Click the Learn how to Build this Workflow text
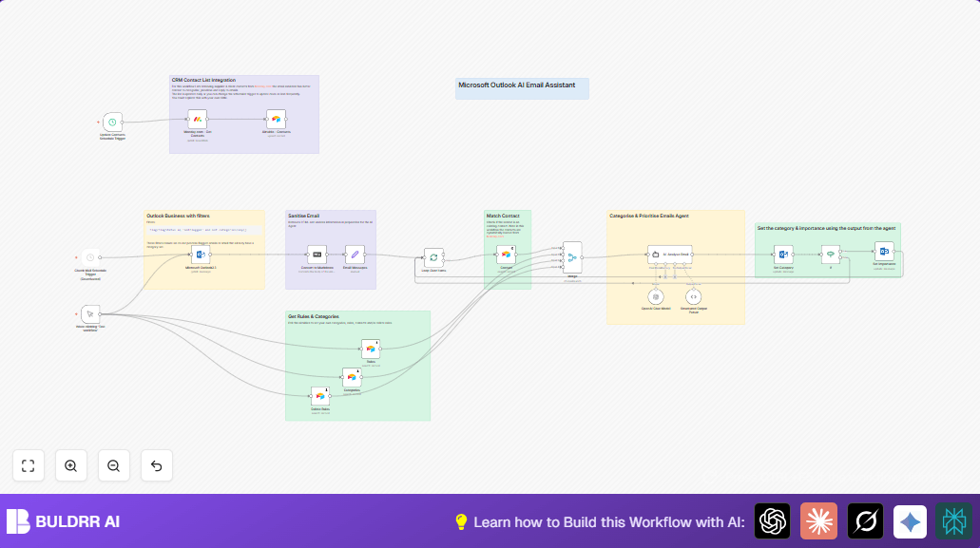The width and height of the screenshot is (980, 548). 609,522
